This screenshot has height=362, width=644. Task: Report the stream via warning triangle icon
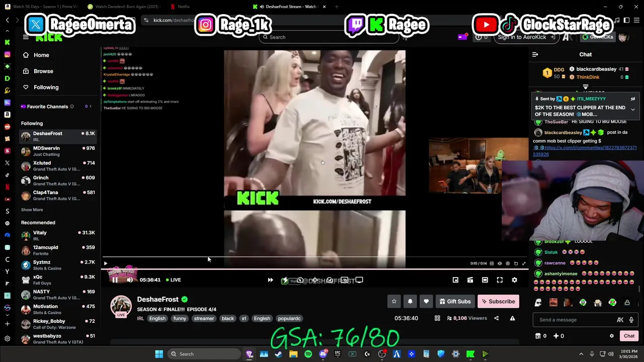512,318
